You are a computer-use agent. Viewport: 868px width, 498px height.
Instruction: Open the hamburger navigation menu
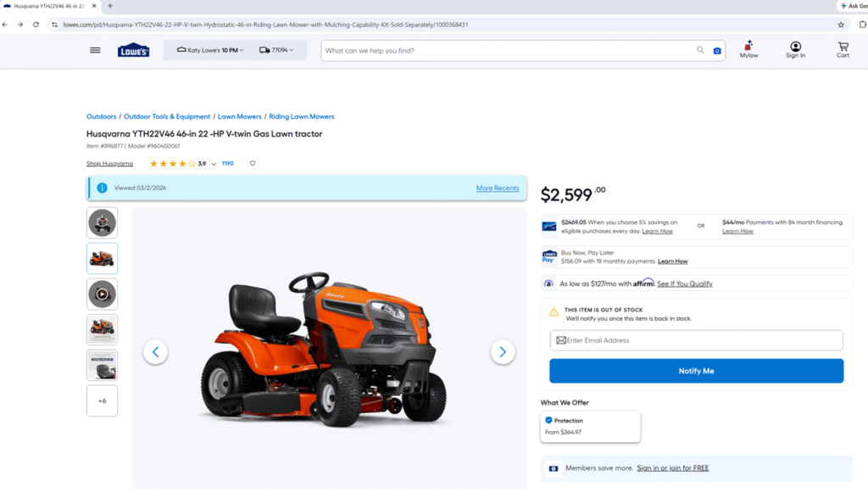tap(95, 50)
